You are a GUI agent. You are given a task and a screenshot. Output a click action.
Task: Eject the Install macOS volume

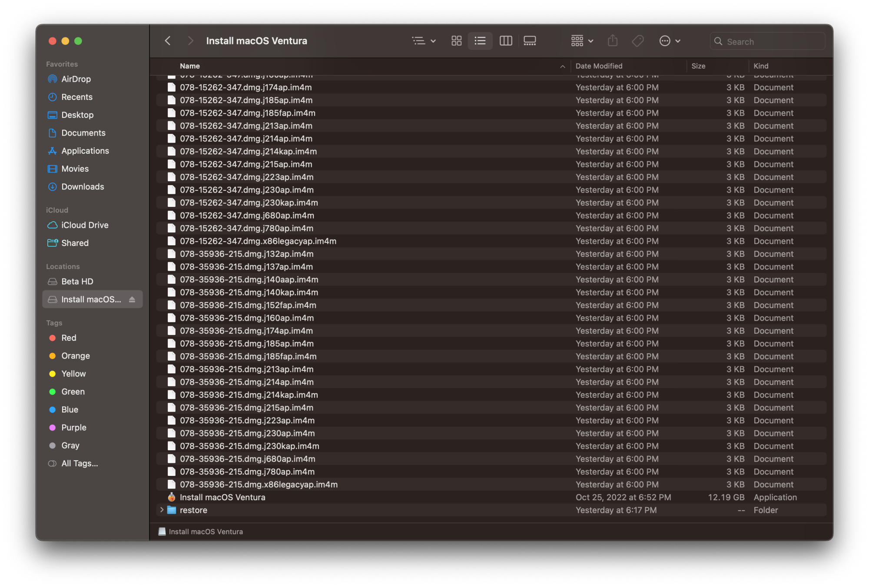pyautogui.click(x=132, y=299)
